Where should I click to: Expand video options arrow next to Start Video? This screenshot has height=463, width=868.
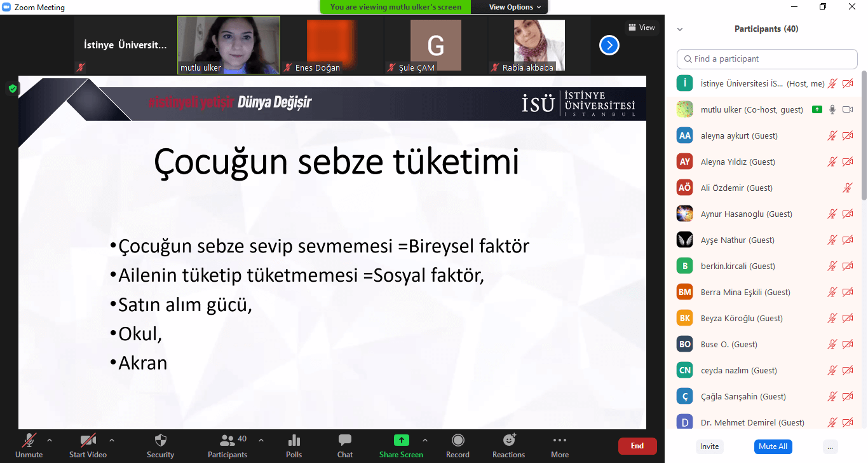(112, 439)
